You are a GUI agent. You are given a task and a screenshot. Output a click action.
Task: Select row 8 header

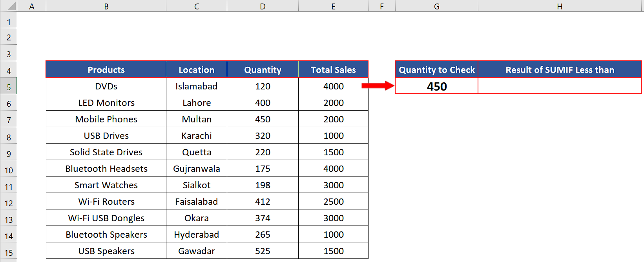pyautogui.click(x=9, y=136)
